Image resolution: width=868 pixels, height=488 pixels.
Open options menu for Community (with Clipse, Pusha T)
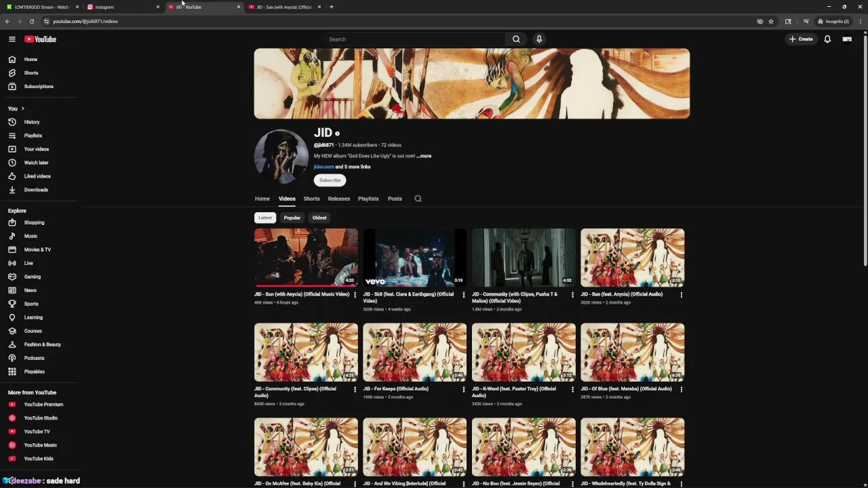pyautogui.click(x=572, y=295)
